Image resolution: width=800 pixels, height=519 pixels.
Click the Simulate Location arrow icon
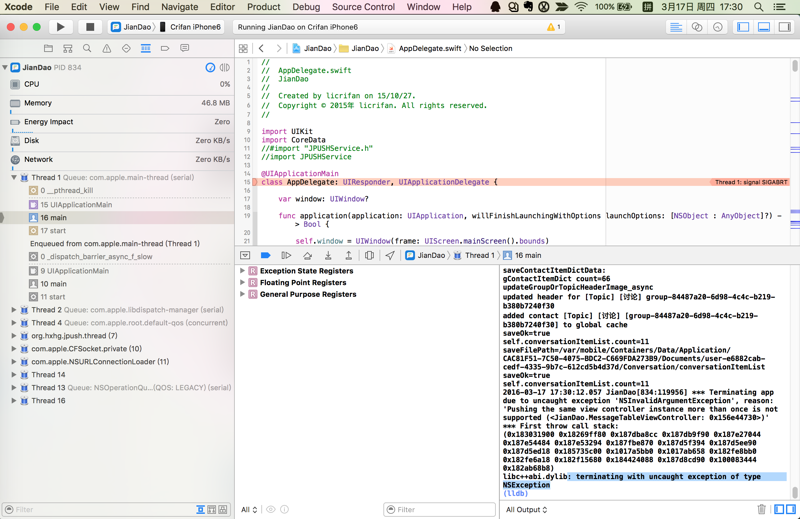click(390, 256)
